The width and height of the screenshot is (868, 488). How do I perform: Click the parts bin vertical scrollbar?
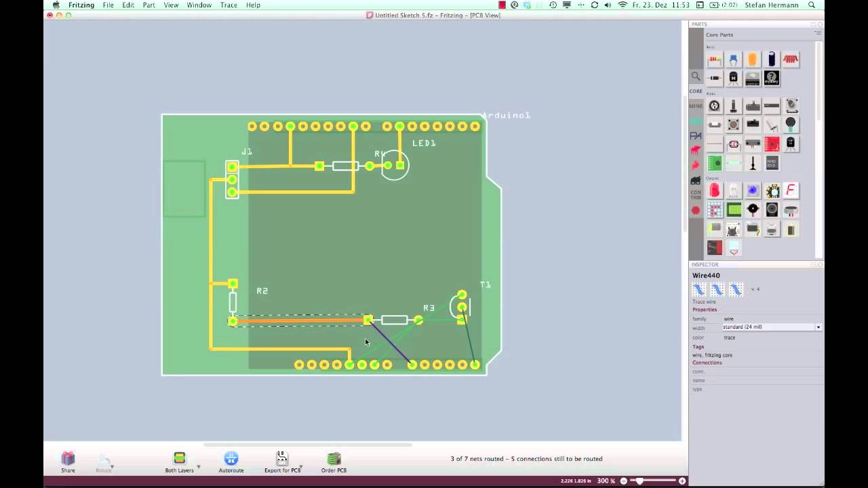point(818,81)
